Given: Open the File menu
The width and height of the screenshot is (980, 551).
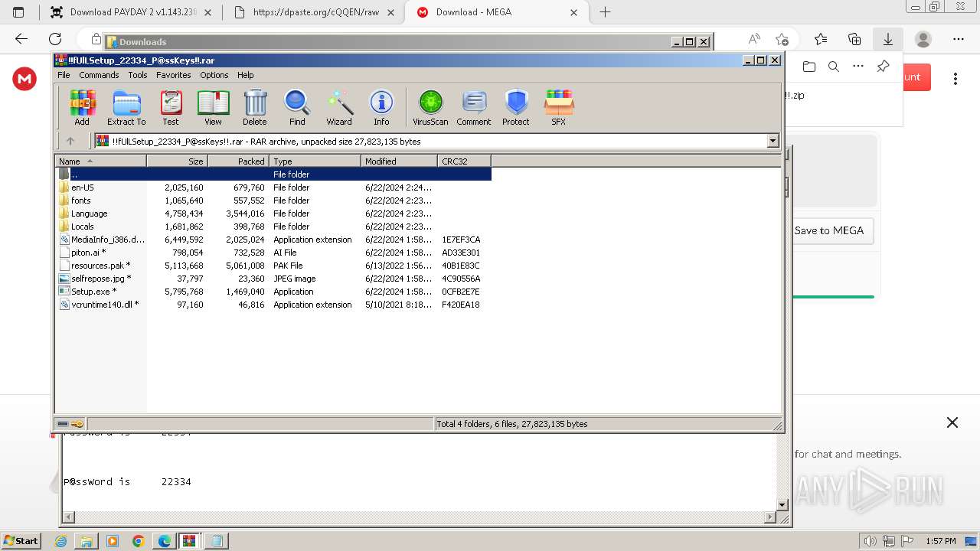Looking at the screenshot, I should 64,75.
